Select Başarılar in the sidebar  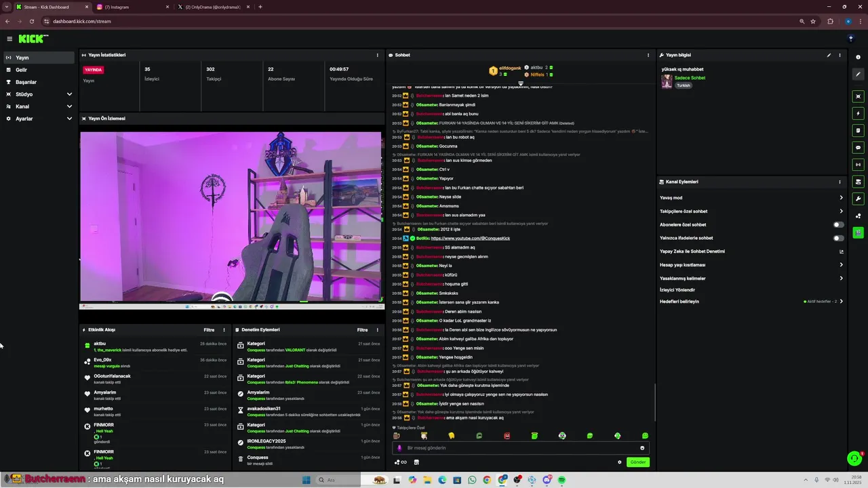(39, 82)
